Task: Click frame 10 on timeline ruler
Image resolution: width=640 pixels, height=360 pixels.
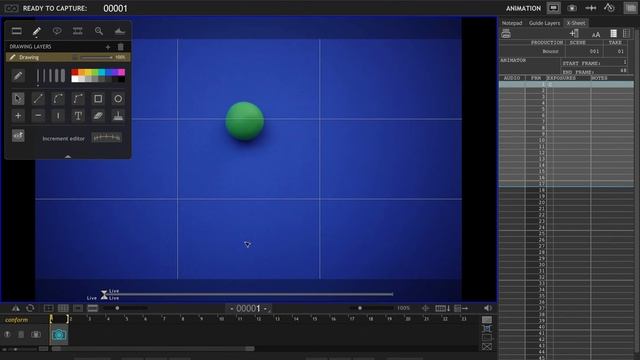Action: click(221, 319)
